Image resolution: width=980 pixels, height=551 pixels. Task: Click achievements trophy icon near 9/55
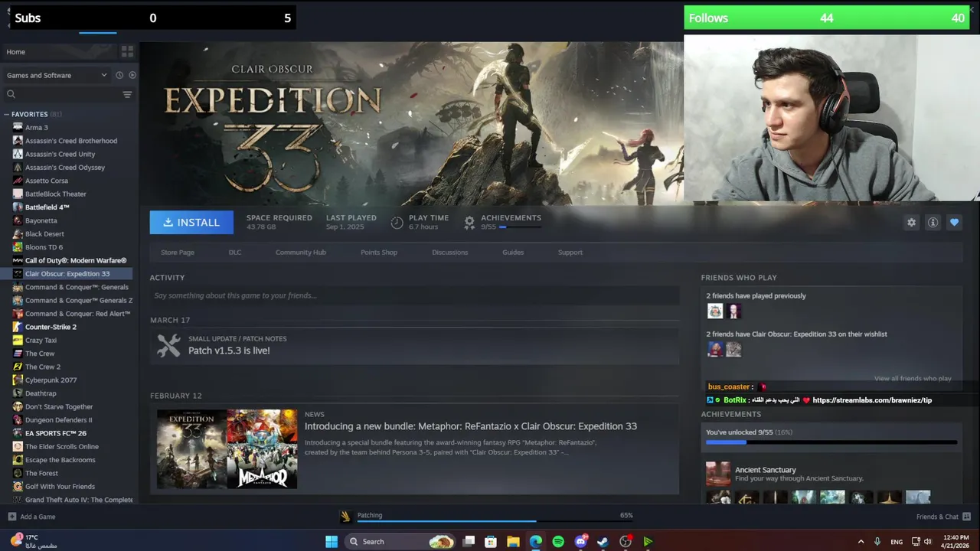(469, 222)
